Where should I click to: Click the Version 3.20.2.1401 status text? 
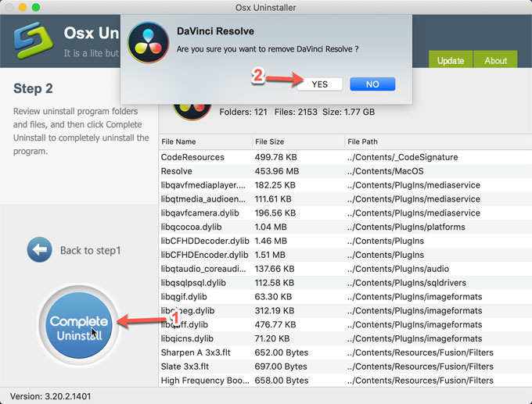coord(51,396)
